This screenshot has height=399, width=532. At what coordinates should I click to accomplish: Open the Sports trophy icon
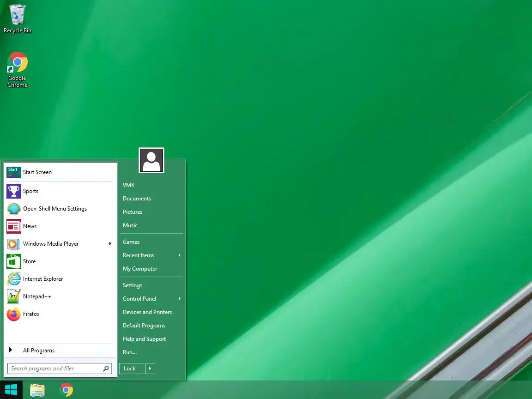click(13, 191)
